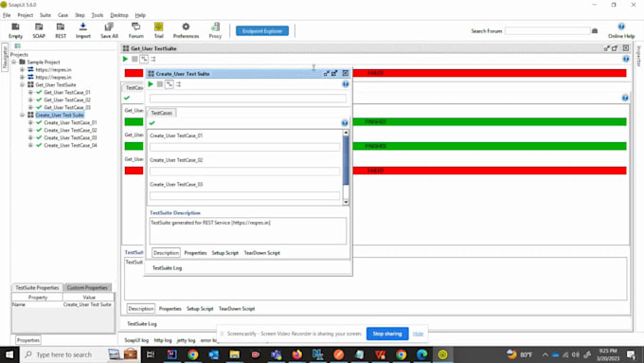Screen dimensions: 644x363
Task: Stop the Get_User TestSuite run
Action: coord(134,59)
